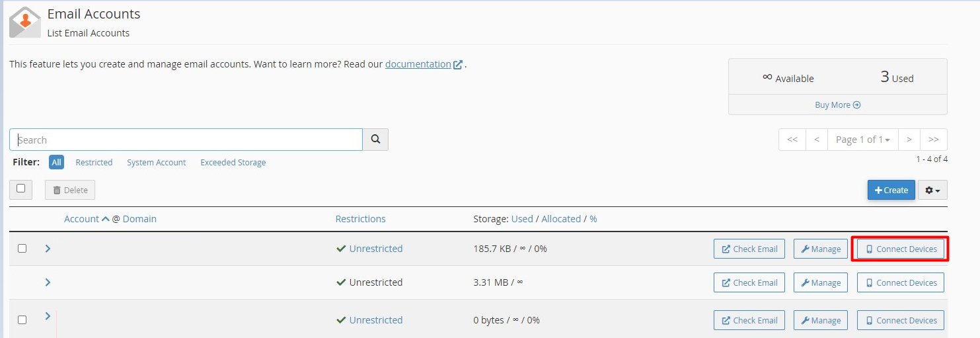This screenshot has width=980, height=338.
Task: Click the trash Delete button
Action: [x=70, y=190]
